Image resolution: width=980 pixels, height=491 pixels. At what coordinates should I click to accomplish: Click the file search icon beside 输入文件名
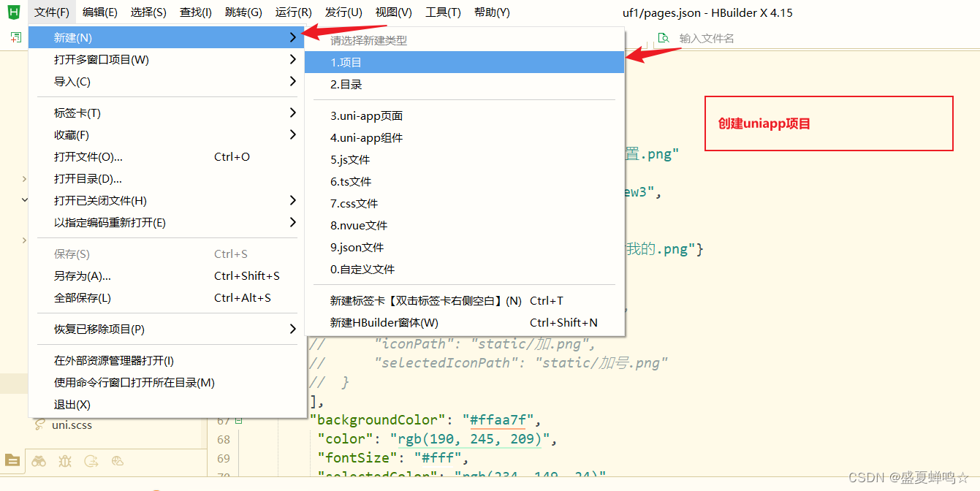click(x=664, y=38)
